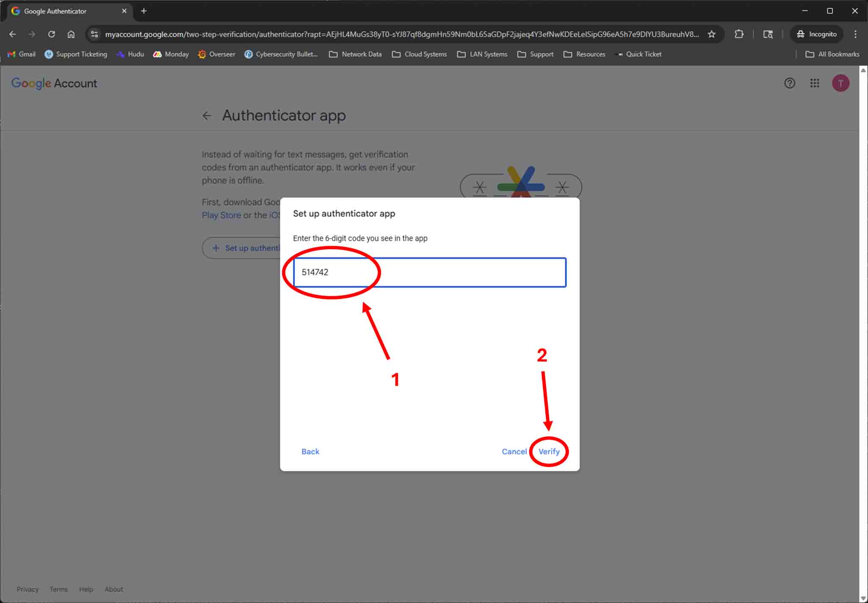Bookmark this page with star icon
The image size is (868, 603).
(x=712, y=34)
